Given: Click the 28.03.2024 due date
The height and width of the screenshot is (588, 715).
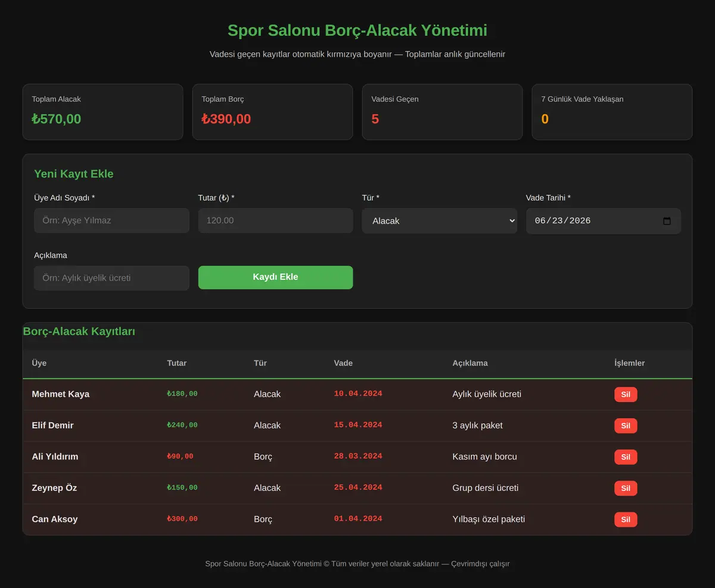Looking at the screenshot, I should 358,456.
